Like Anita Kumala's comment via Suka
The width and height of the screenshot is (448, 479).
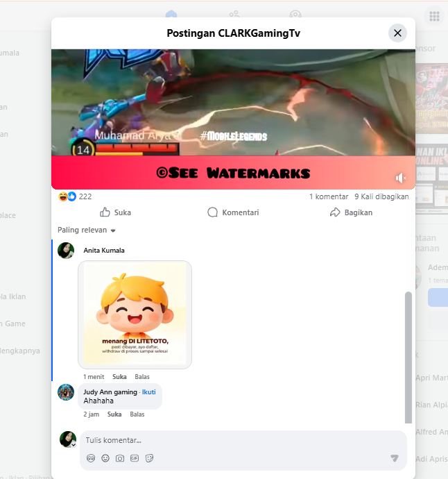click(x=119, y=377)
